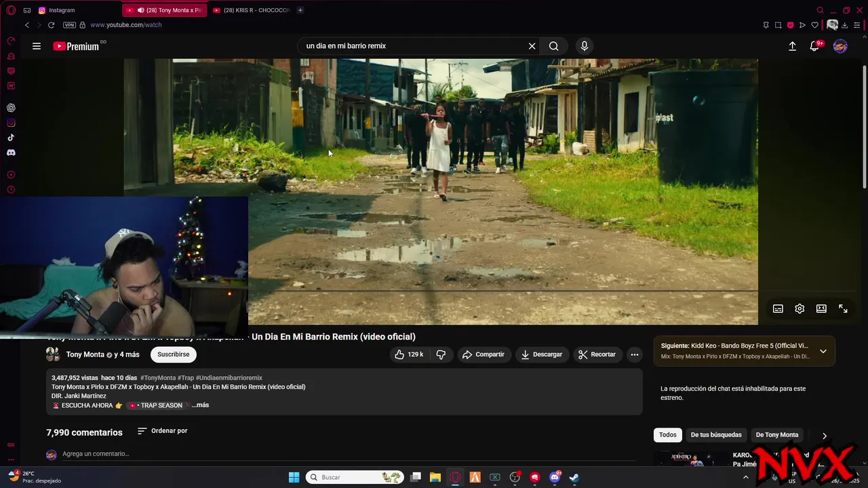Viewport: 868px width, 488px height.
Task: Open OBS Studio from the taskbar
Action: click(515, 477)
